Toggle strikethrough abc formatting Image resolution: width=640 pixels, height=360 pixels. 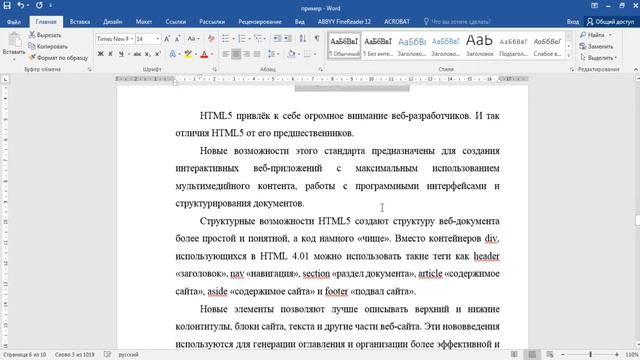point(137,54)
